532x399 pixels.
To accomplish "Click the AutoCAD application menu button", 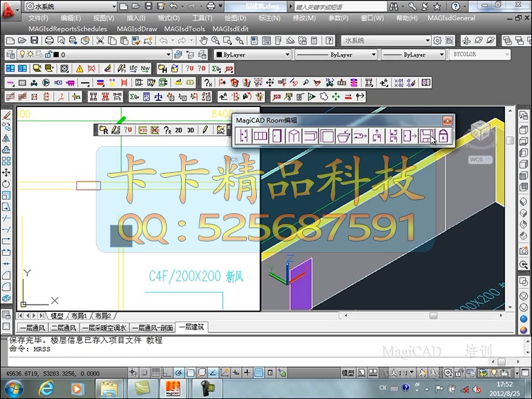I will (x=9, y=9).
